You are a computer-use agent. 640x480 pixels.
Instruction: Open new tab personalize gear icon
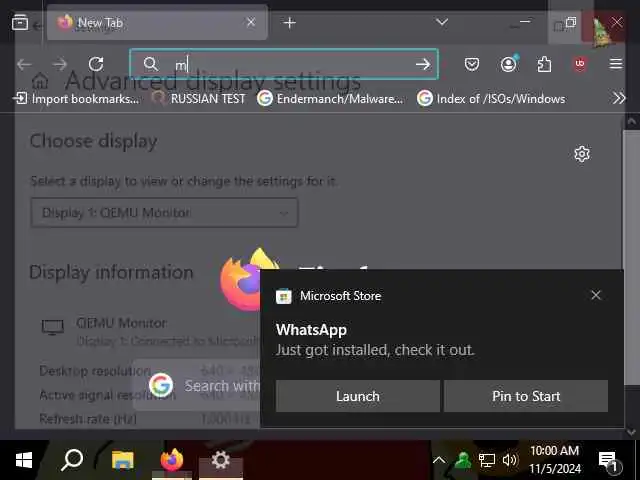(x=582, y=154)
